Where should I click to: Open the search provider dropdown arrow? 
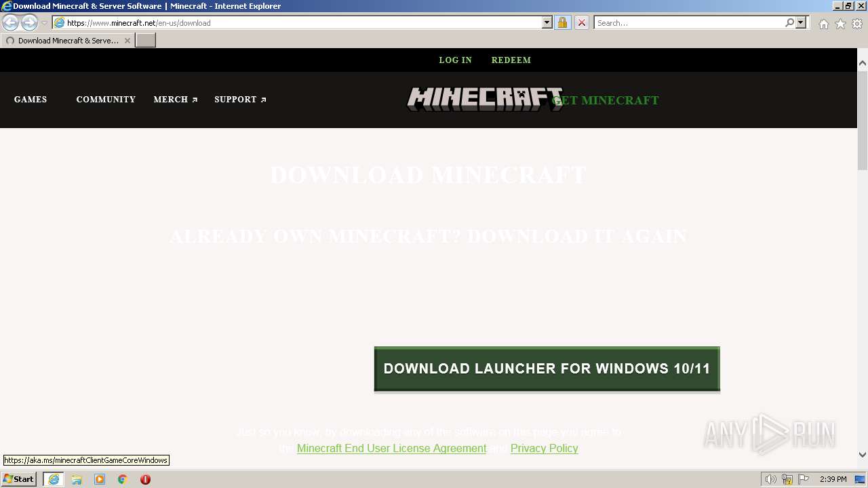click(x=801, y=22)
